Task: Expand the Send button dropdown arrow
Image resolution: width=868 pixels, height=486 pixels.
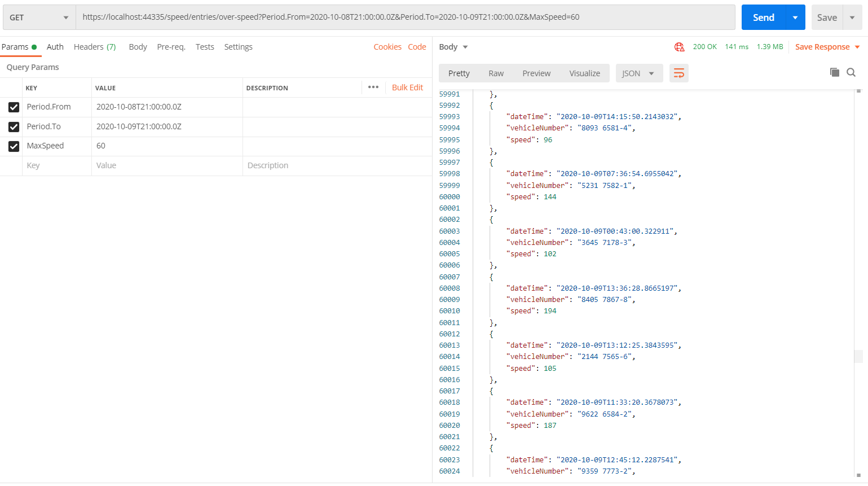Action: click(795, 17)
